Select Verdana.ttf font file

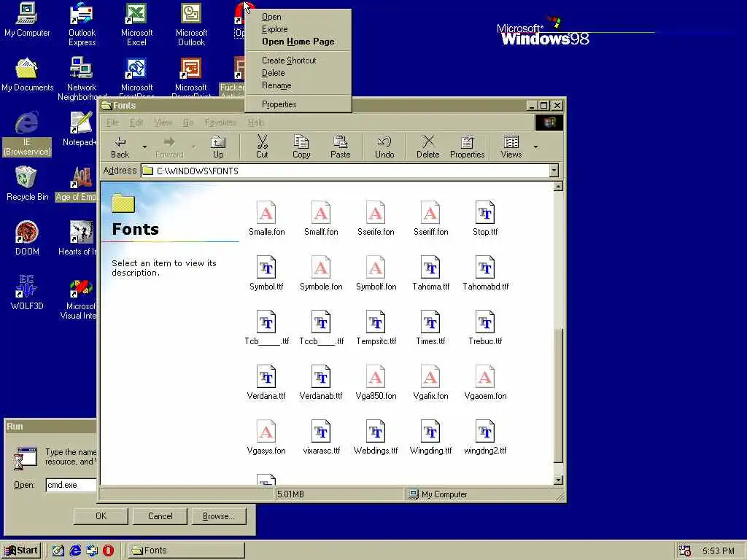[266, 383]
